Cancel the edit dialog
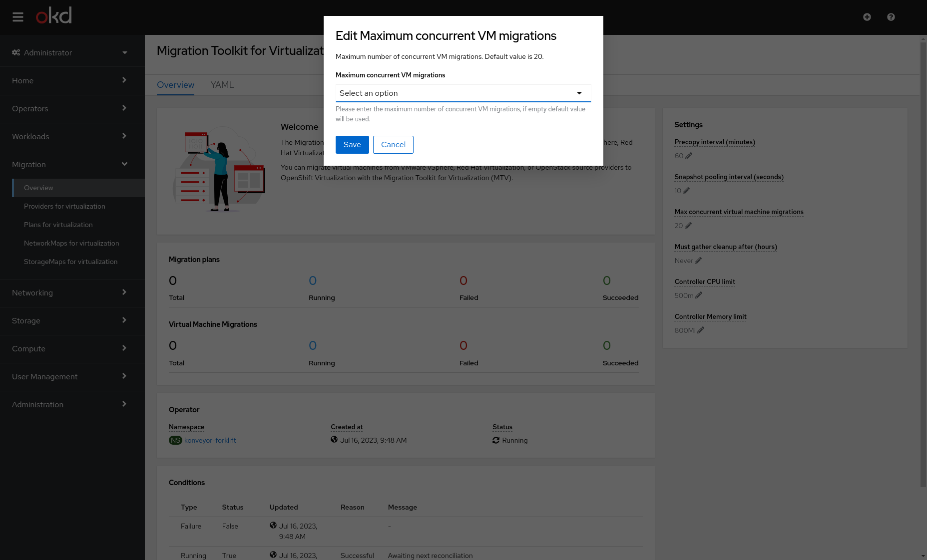Screen dimensions: 927x560 click(x=393, y=145)
